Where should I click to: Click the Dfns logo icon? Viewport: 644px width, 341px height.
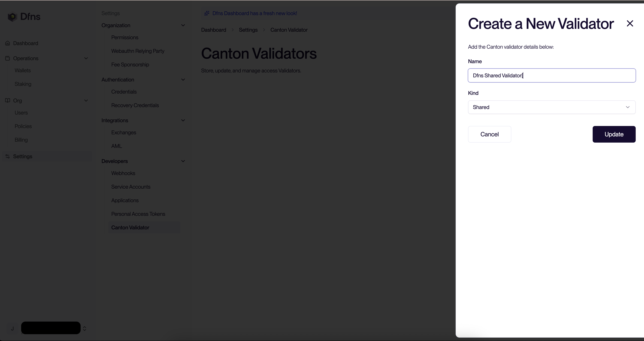(12, 17)
